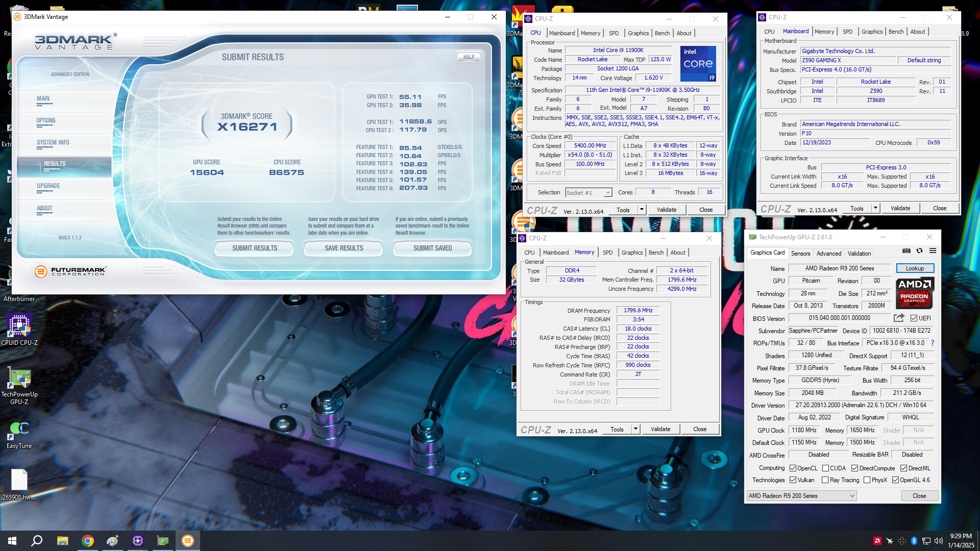The height and width of the screenshot is (551, 980).
Task: Open taskbar Search
Action: pyautogui.click(x=37, y=541)
